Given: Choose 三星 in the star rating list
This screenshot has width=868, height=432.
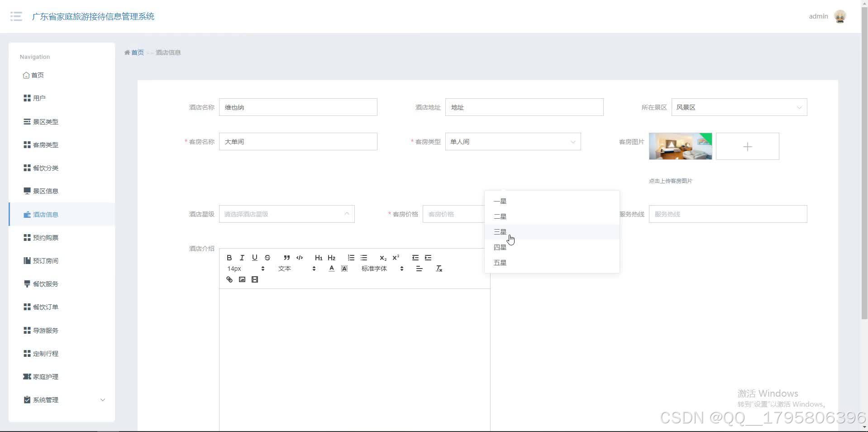Looking at the screenshot, I should pyautogui.click(x=552, y=232).
